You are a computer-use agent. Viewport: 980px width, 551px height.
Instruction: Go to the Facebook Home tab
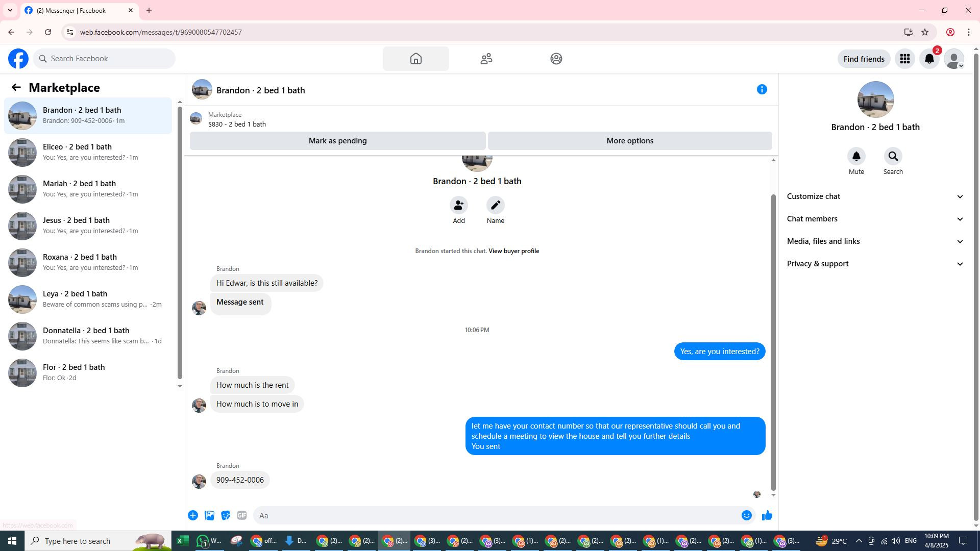click(415, 59)
